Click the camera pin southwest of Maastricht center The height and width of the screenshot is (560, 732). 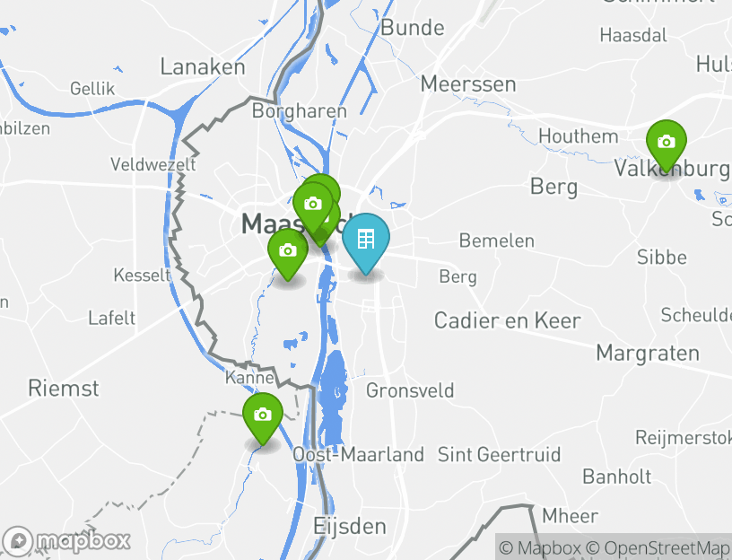tap(288, 252)
